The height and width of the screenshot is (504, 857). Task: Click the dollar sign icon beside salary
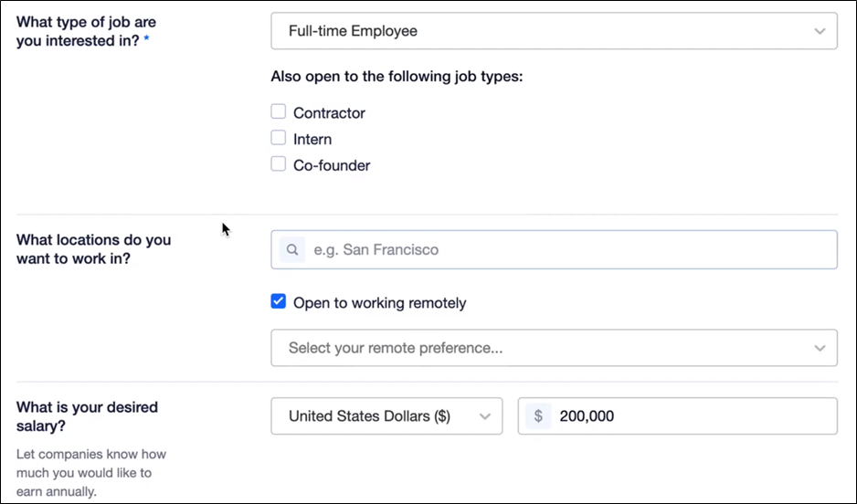(538, 416)
